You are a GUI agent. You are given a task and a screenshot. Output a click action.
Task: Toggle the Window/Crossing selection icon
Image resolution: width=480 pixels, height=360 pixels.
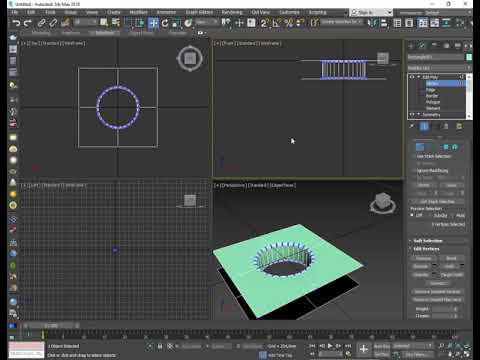click(x=140, y=23)
